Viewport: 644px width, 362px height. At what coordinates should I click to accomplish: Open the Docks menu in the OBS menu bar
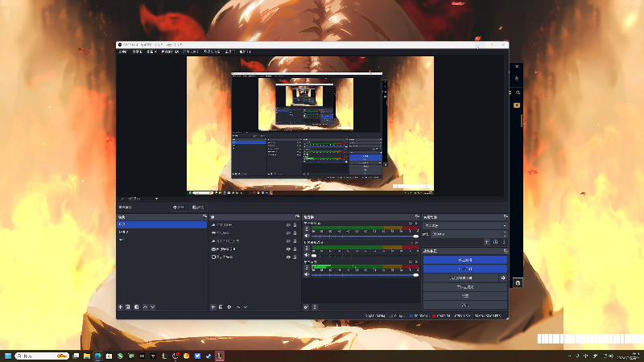tap(170, 51)
